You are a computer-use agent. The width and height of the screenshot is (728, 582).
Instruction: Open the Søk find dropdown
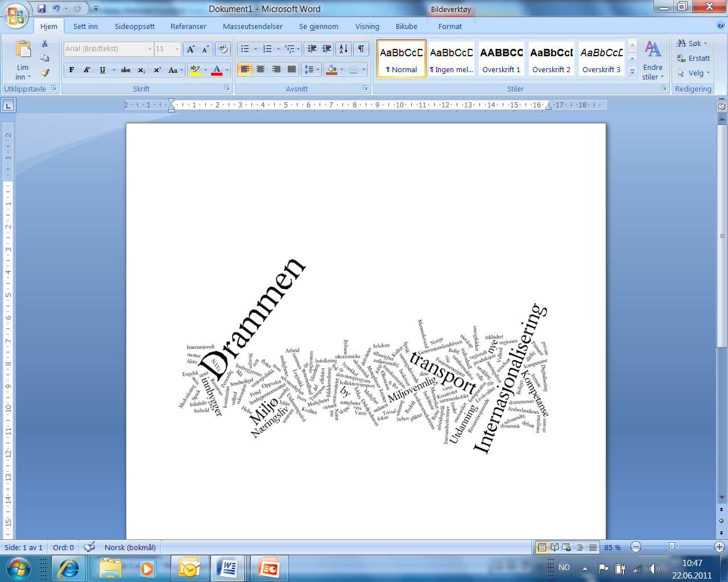[692, 43]
